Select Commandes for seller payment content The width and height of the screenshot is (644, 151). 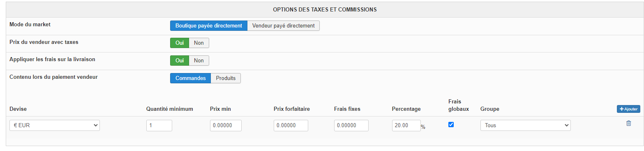[x=190, y=78]
